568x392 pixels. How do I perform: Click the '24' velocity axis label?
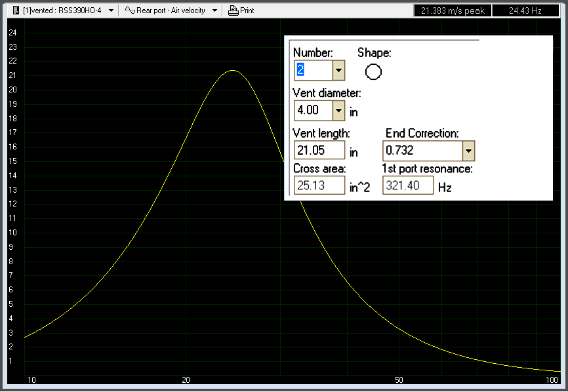tap(12, 33)
